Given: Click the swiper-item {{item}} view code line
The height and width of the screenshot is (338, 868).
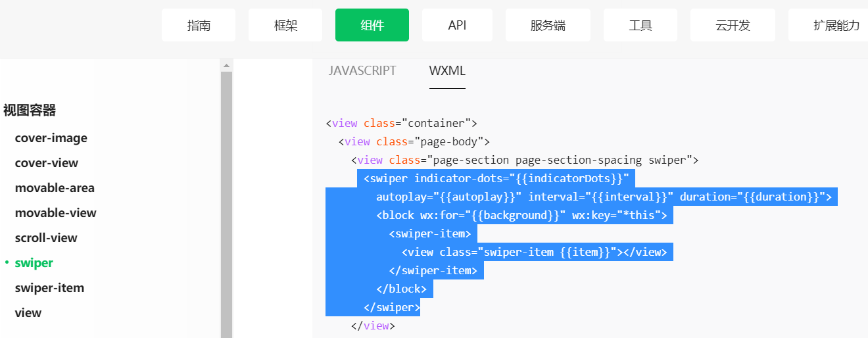Looking at the screenshot, I should [535, 252].
